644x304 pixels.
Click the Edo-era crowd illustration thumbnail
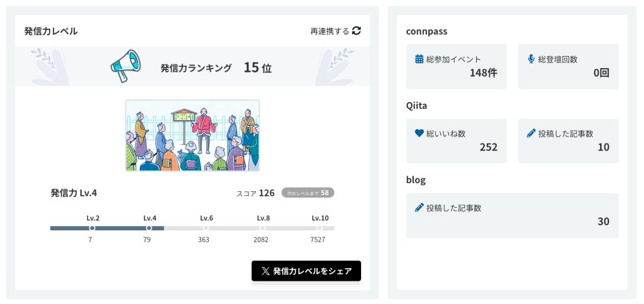pos(192,135)
